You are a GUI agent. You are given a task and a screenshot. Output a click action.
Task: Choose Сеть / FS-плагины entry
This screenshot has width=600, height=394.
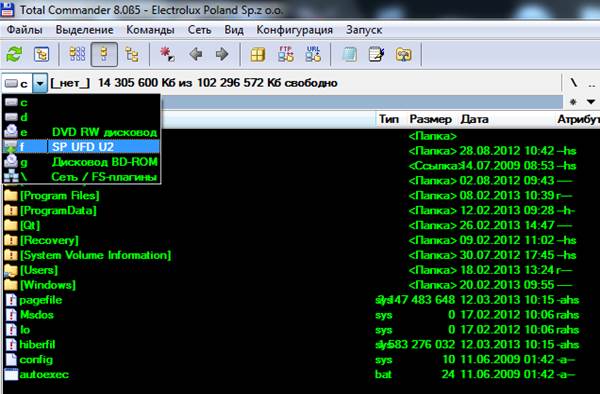(81, 177)
